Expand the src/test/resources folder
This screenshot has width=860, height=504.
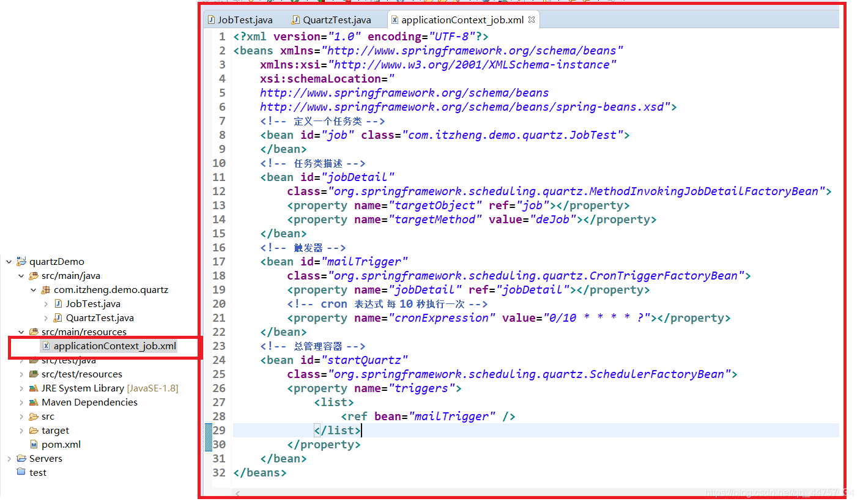tap(21, 374)
